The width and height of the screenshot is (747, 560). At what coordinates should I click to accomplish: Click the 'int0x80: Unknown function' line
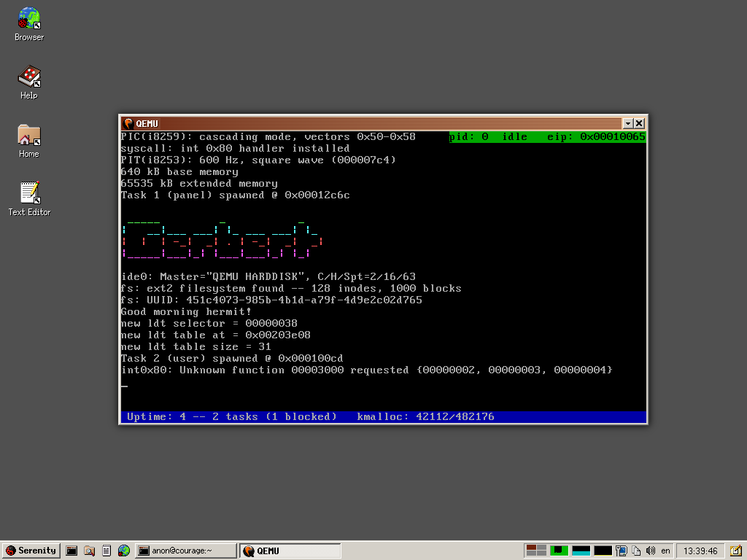pos(366,370)
